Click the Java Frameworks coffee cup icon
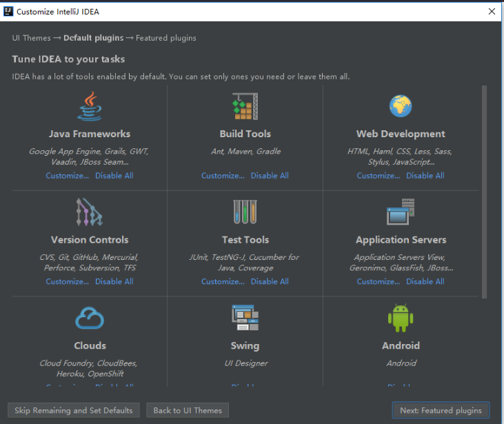Viewport: 504px width, 424px height. tap(90, 106)
